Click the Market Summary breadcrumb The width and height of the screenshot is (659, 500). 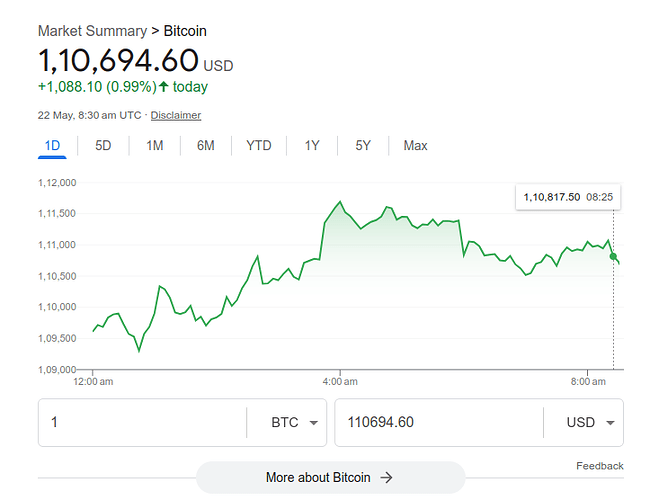click(92, 31)
